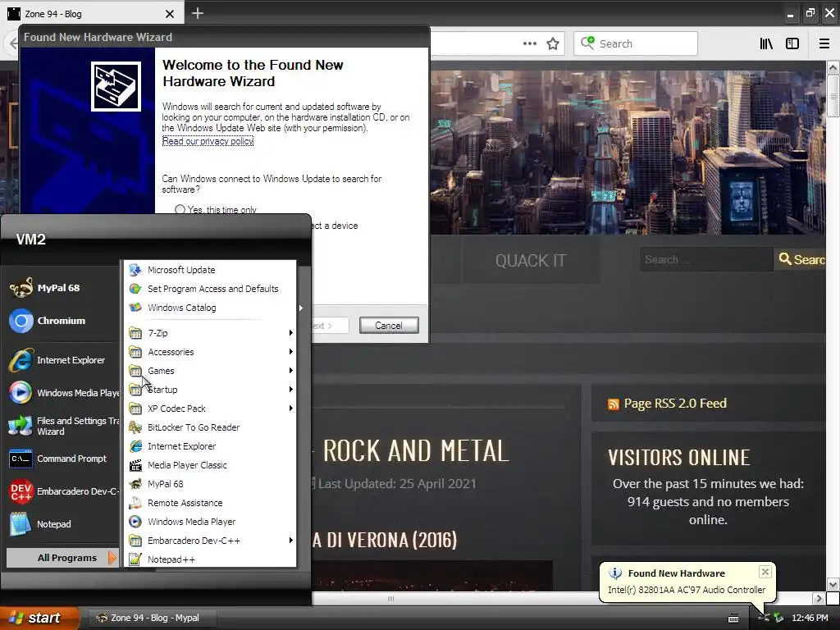Expand the 7-Zip program folder
Image resolution: width=840 pixels, height=630 pixels.
pos(210,333)
